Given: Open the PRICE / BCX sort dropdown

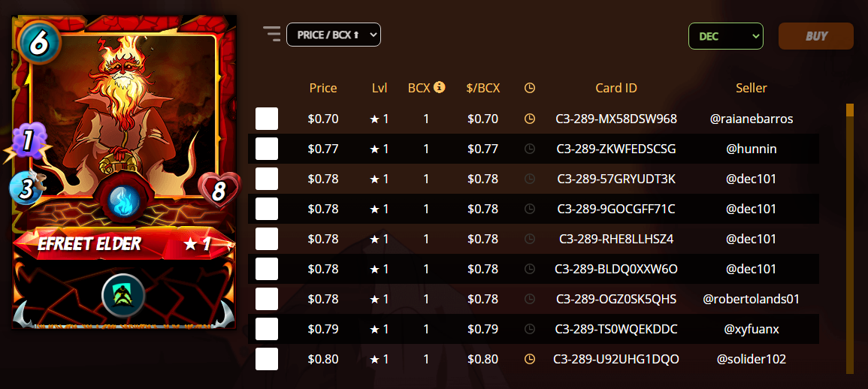Looking at the screenshot, I should pos(333,35).
